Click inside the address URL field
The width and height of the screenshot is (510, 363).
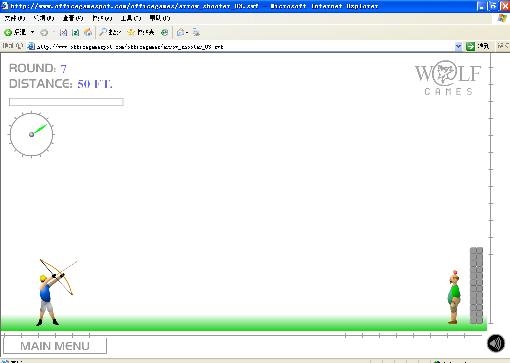point(243,47)
